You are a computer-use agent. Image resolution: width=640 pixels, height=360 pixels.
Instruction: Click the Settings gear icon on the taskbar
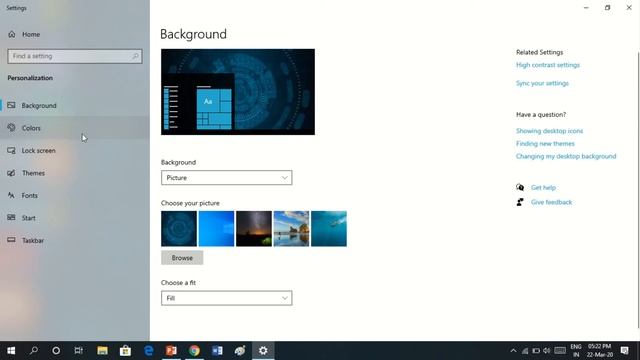coord(263,351)
